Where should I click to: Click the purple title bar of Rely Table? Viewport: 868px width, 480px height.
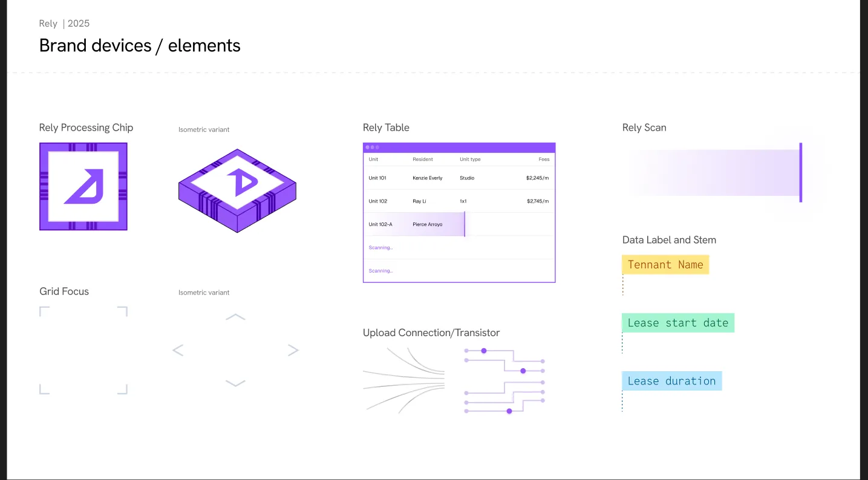pos(459,148)
